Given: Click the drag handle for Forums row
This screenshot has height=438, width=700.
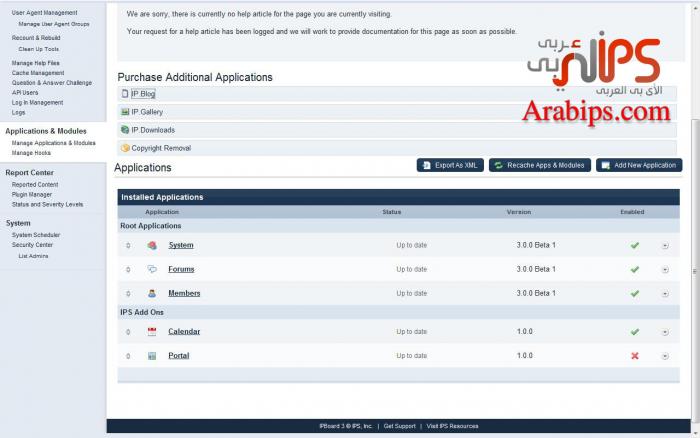Looking at the screenshot, I should 128,269.
